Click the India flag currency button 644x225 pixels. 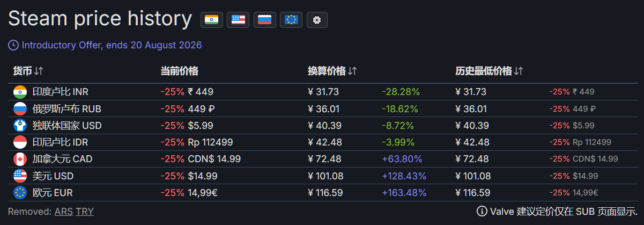click(212, 20)
